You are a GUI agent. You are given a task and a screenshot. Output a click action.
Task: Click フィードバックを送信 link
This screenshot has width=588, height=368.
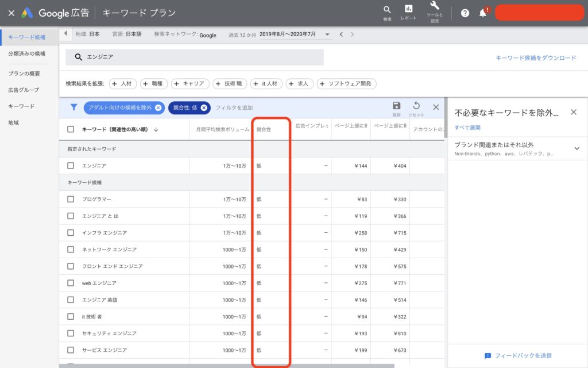point(519,355)
